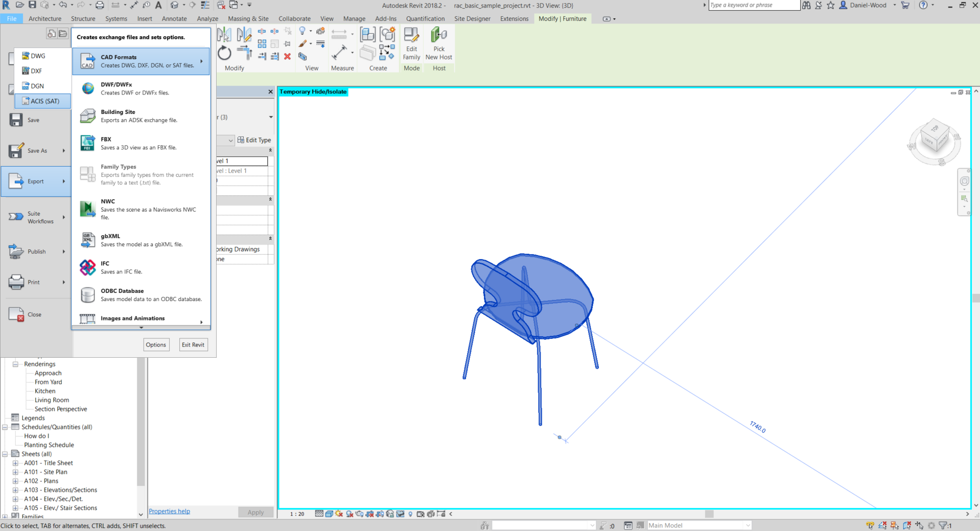Toggle Reveal Hidden Elements lightbulb
The height and width of the screenshot is (531, 980).
tap(411, 514)
